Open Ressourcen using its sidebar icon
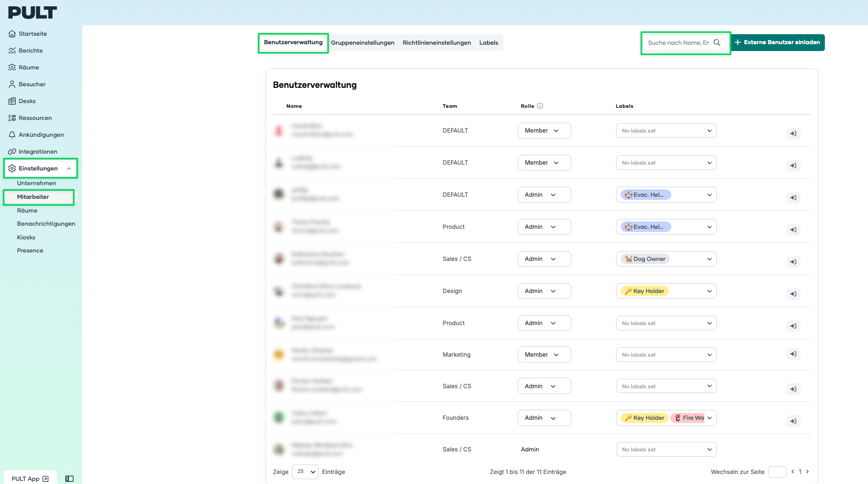The height and width of the screenshot is (484, 868). [12, 118]
